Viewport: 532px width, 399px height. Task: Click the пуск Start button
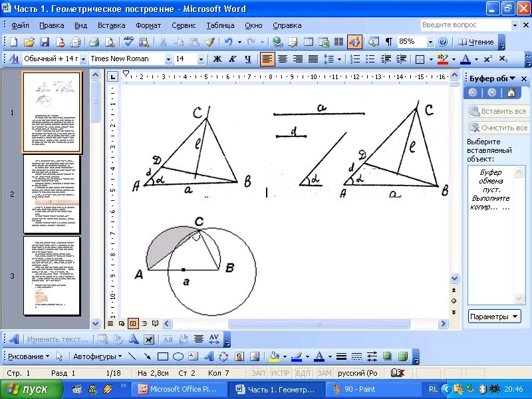(x=31, y=389)
